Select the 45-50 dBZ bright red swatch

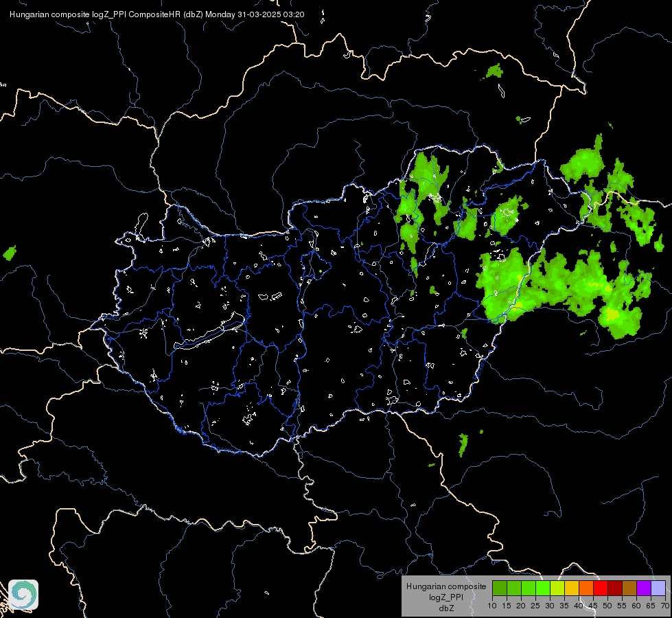point(601,588)
